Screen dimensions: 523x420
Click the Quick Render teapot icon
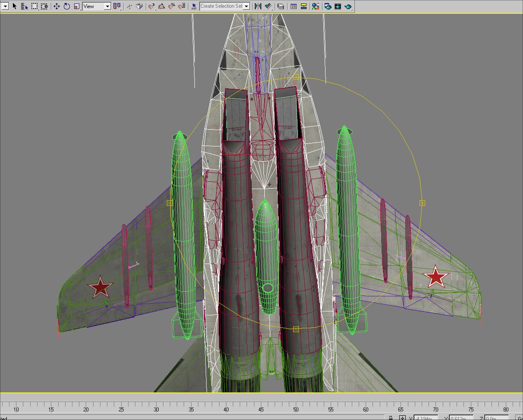pyautogui.click(x=348, y=6)
